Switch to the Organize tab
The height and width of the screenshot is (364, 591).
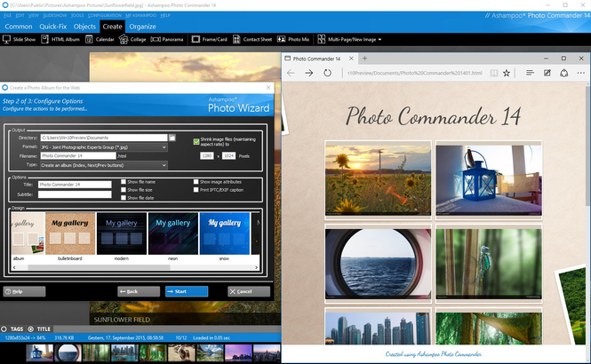142,27
